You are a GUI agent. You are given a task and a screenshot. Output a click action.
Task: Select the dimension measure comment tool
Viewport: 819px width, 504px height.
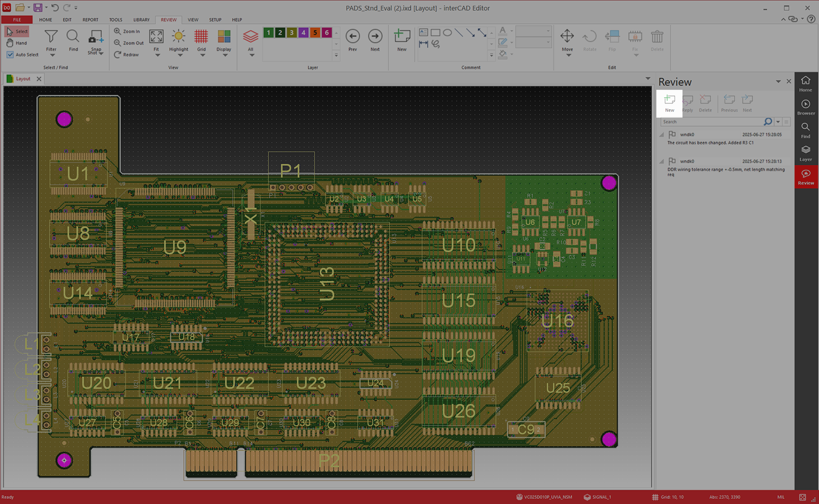click(424, 44)
